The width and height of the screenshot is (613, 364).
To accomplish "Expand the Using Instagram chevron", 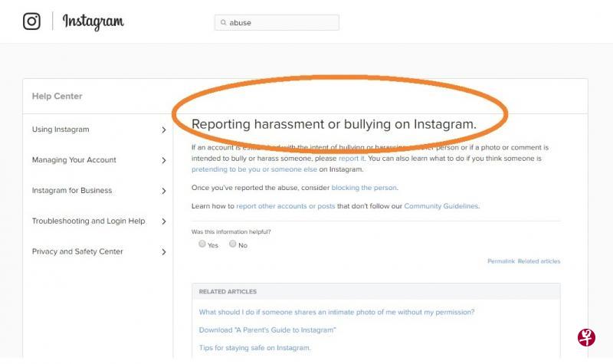I will (164, 130).
